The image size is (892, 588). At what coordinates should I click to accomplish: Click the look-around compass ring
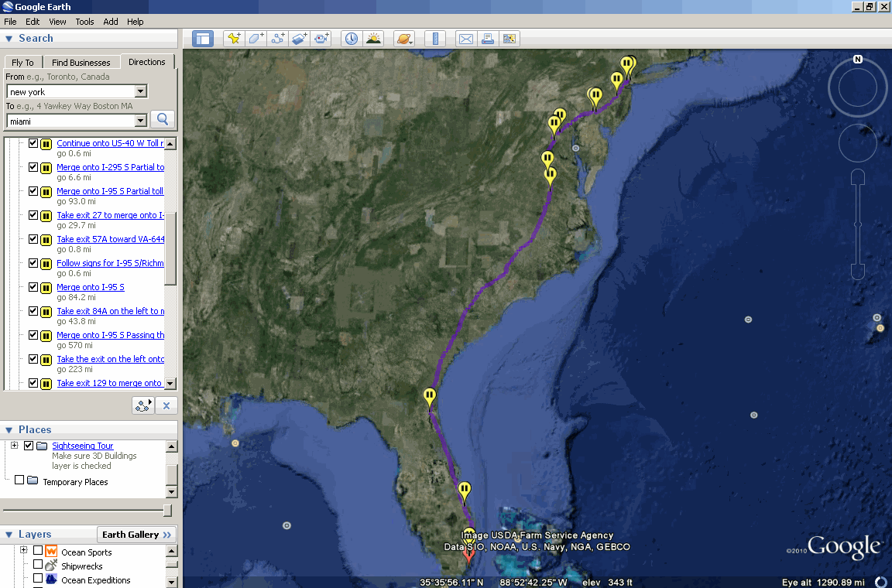857,87
